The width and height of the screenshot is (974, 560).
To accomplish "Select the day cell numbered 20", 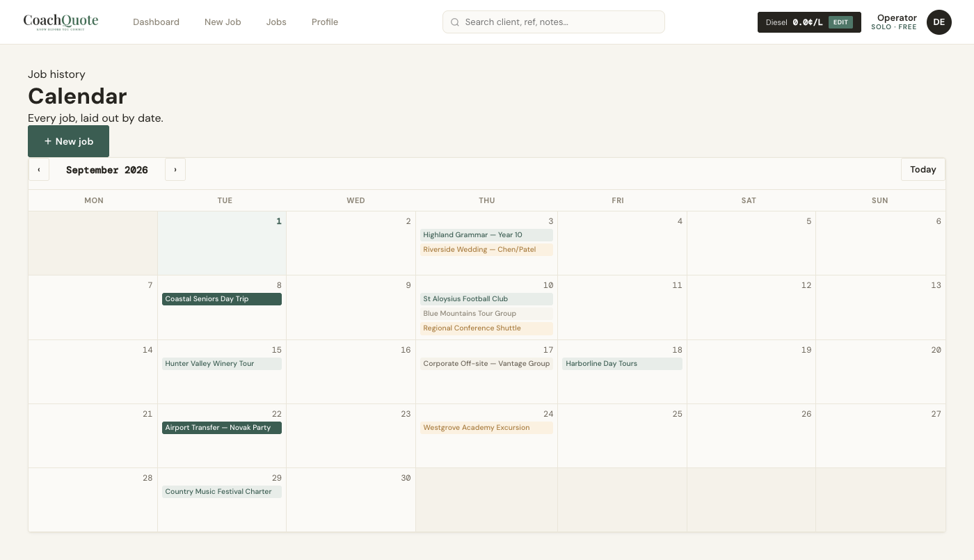I will click(x=881, y=372).
